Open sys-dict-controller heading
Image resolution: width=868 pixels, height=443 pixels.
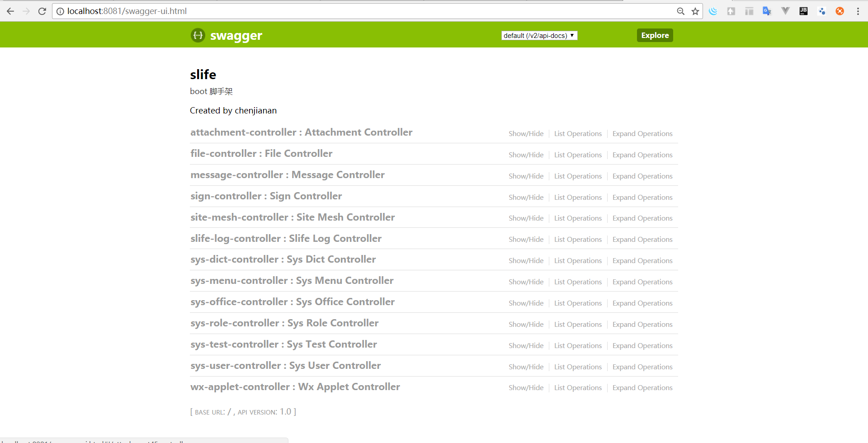[x=283, y=259]
